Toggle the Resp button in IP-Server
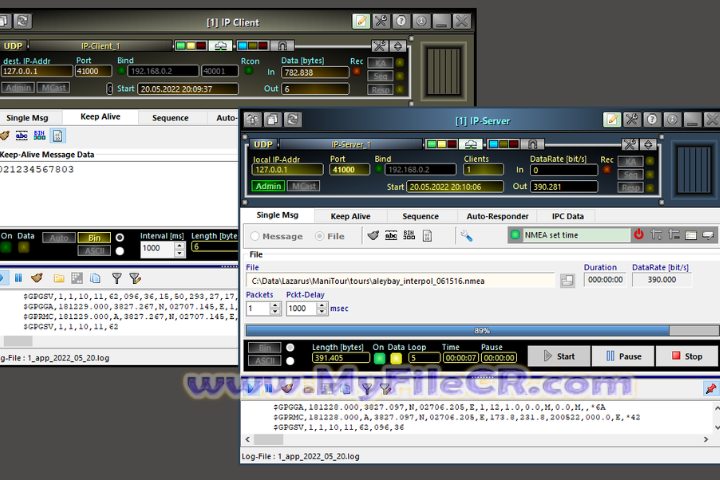 pos(630,187)
